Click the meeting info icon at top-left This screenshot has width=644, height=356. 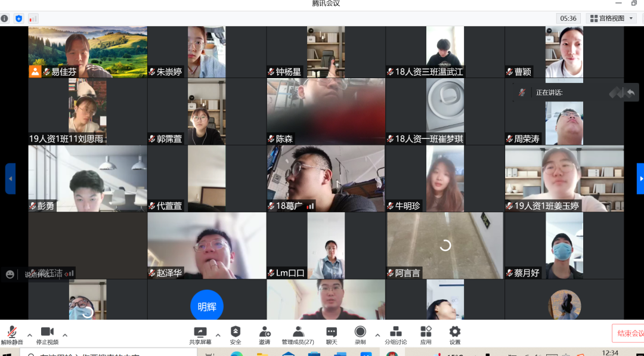[x=5, y=18]
